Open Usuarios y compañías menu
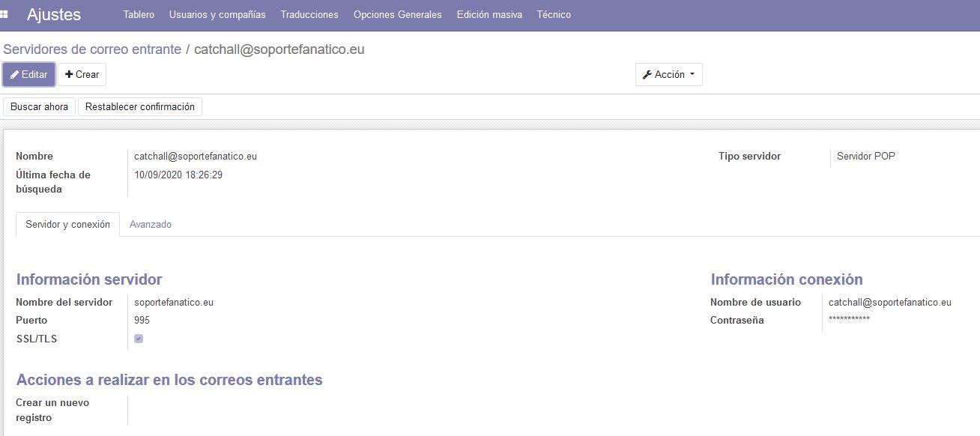The width and height of the screenshot is (980, 436). [x=217, y=14]
